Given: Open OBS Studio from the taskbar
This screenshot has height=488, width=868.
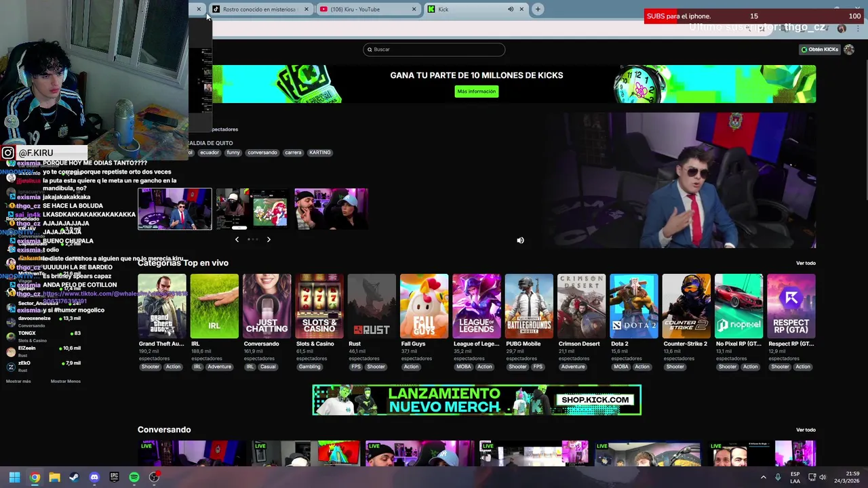Looking at the screenshot, I should 154,477.
